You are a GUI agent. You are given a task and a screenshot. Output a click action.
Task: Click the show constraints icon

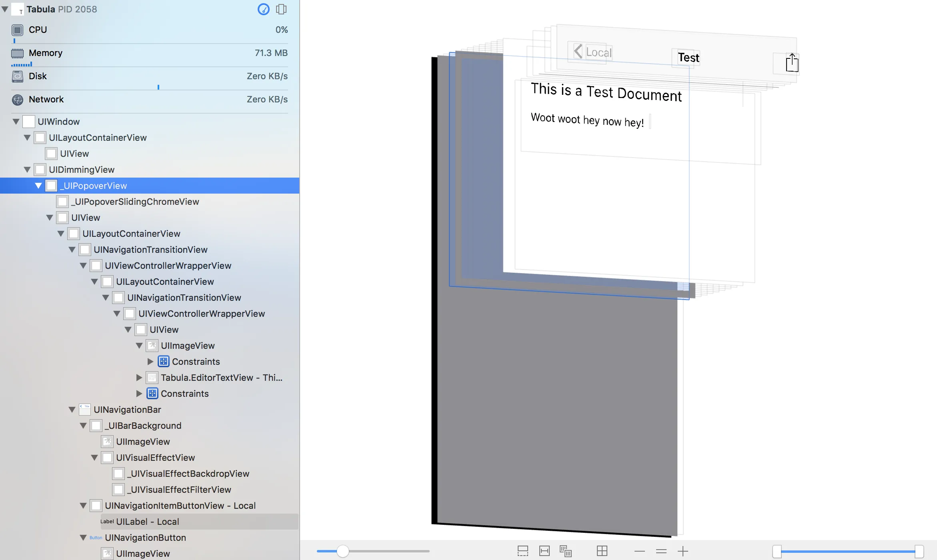coord(544,551)
